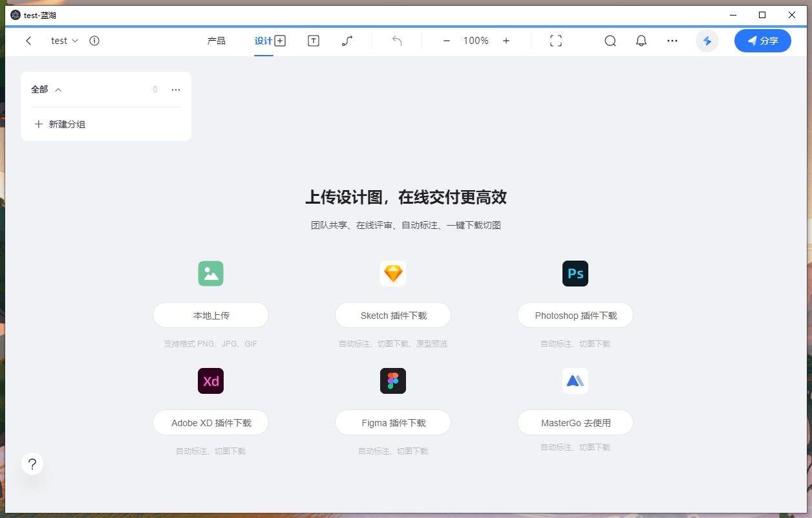Open help with the question mark button
Image resolution: width=812 pixels, height=518 pixels.
tap(32, 464)
